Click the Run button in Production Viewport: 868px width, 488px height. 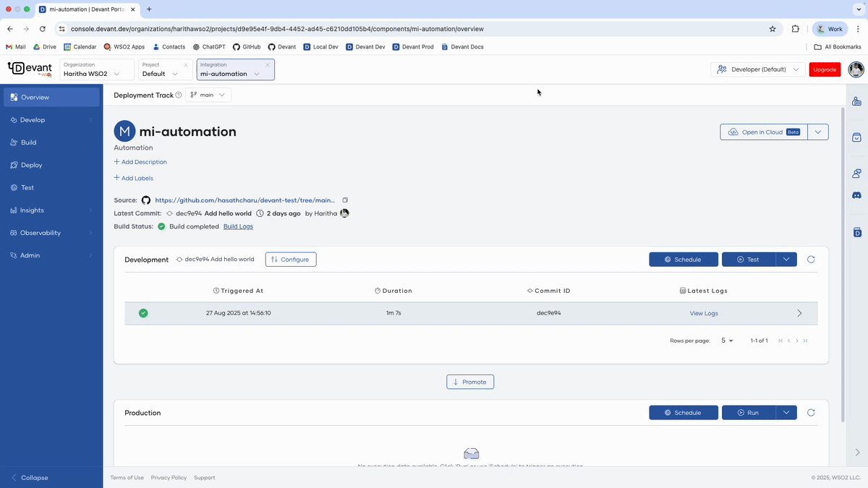click(x=749, y=413)
